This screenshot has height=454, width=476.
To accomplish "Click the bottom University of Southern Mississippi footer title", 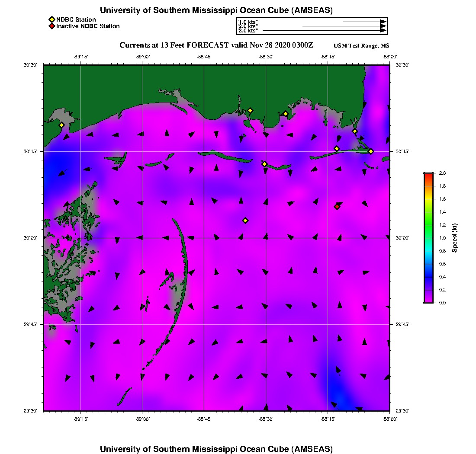I will 216,448.
